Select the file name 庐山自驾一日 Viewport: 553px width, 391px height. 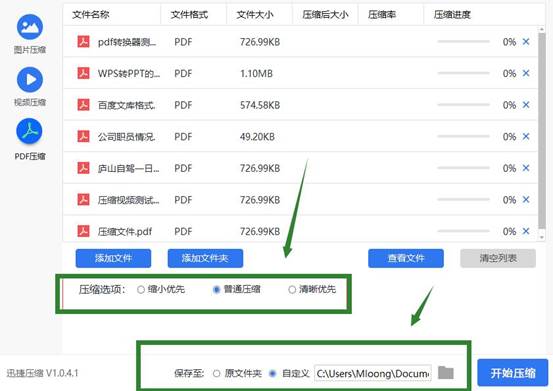click(128, 169)
